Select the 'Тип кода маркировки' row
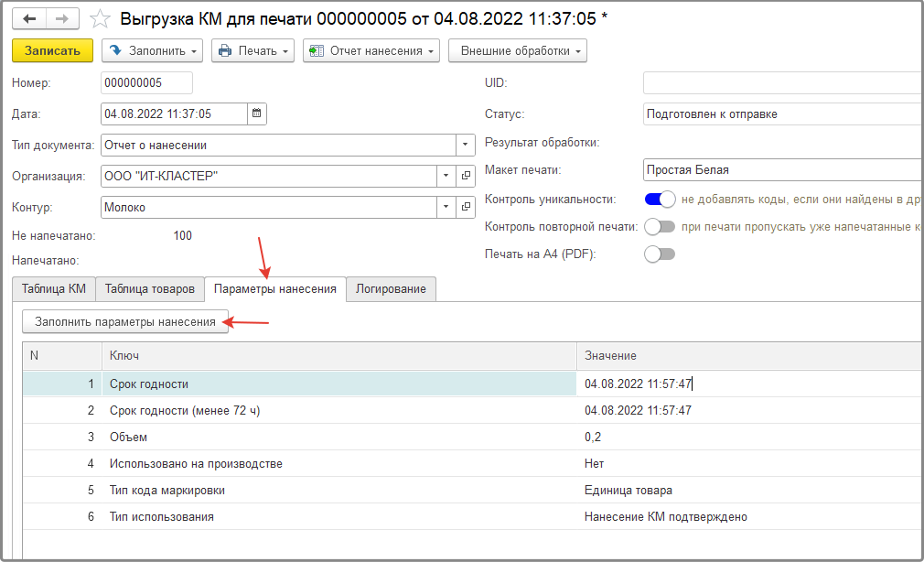The width and height of the screenshot is (924, 562). click(x=471, y=490)
